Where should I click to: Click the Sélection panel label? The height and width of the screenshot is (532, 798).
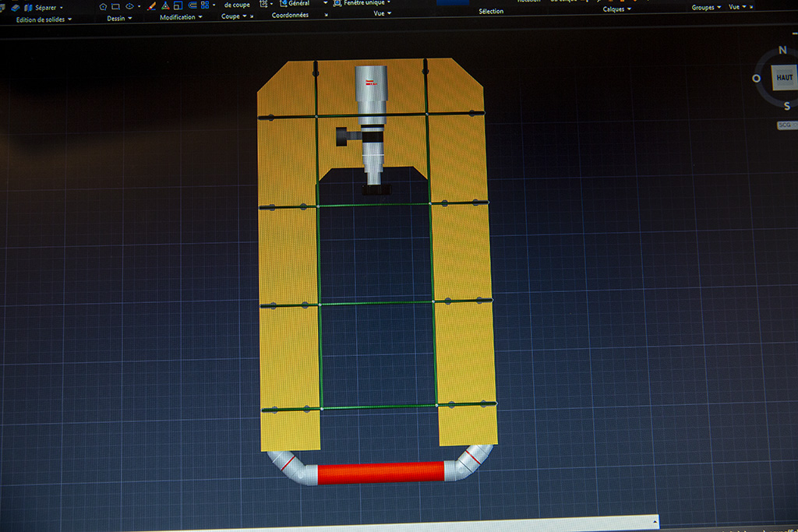[491, 11]
